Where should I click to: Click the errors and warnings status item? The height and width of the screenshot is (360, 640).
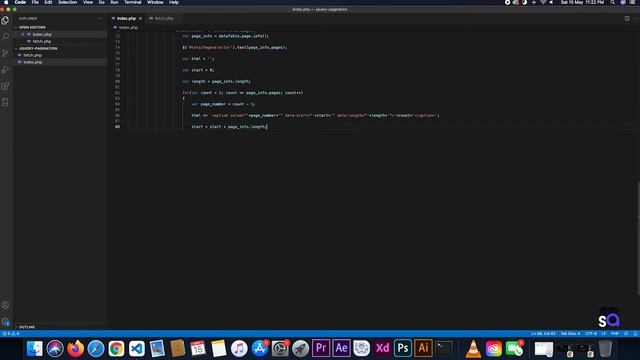(x=11, y=333)
